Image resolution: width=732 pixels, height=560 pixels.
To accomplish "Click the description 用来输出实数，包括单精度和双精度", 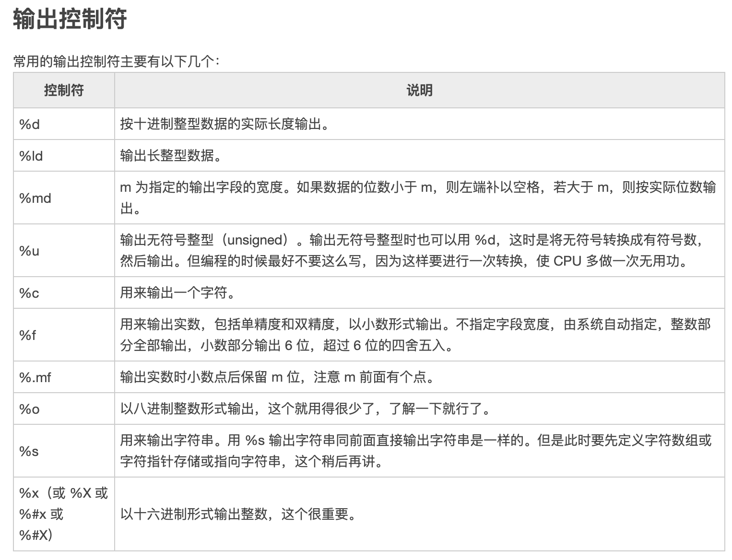I will point(419,335).
